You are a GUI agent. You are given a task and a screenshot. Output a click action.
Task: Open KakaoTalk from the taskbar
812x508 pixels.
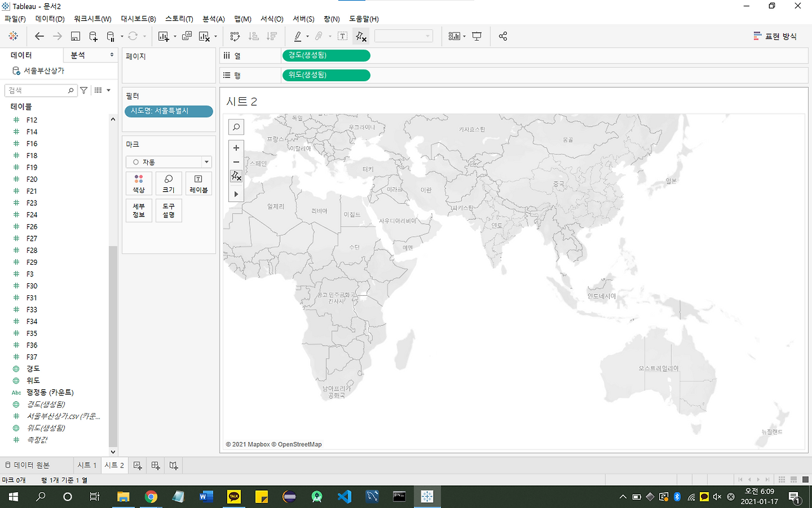pyautogui.click(x=234, y=497)
